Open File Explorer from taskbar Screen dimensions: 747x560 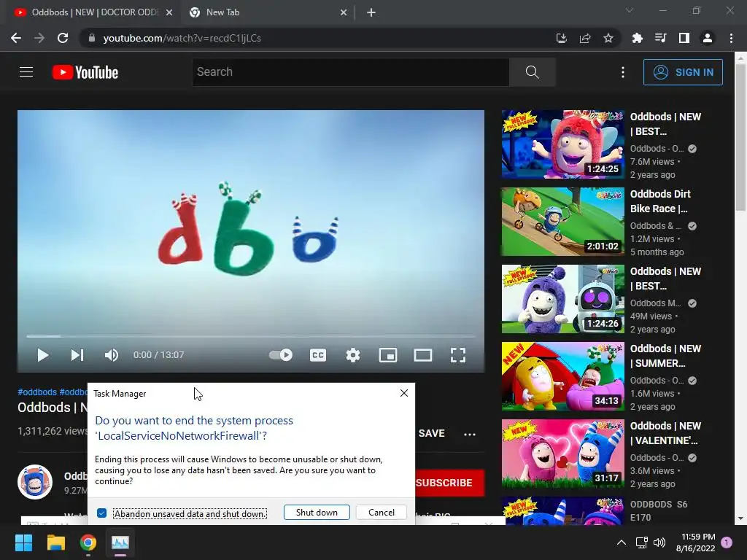55,542
